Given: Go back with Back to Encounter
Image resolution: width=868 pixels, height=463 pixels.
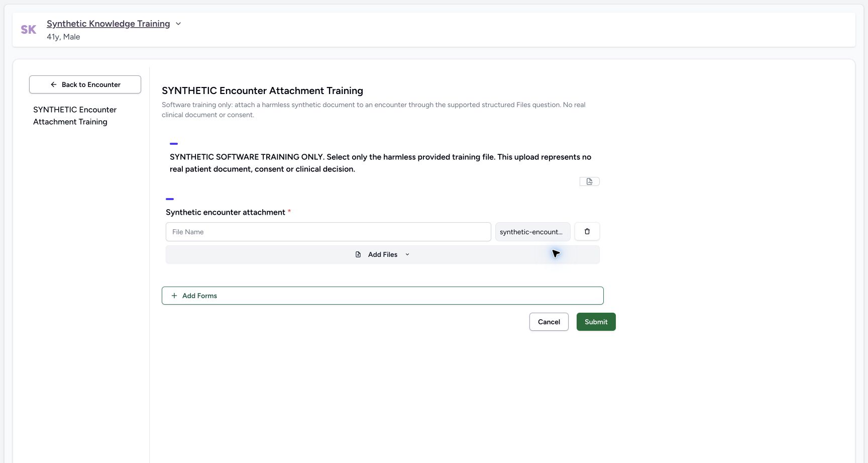Looking at the screenshot, I should (85, 84).
